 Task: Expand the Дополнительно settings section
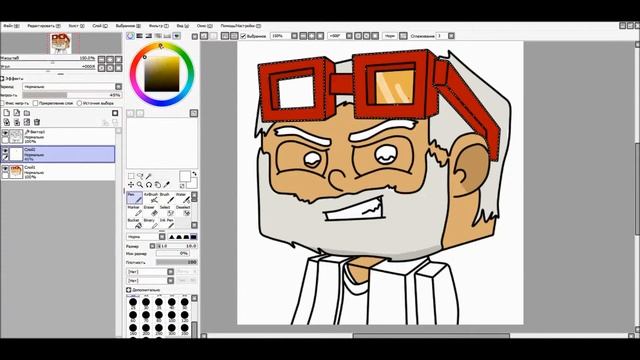coord(129,290)
